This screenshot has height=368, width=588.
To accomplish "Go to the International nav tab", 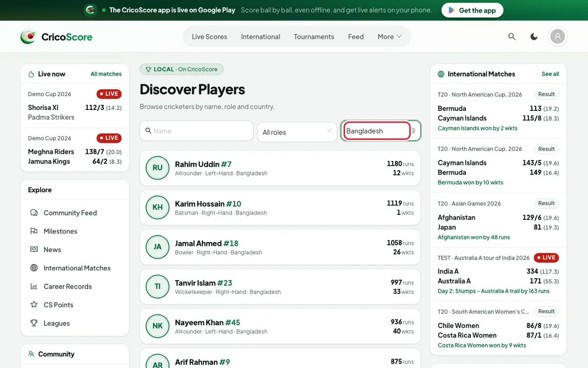I will click(x=261, y=37).
